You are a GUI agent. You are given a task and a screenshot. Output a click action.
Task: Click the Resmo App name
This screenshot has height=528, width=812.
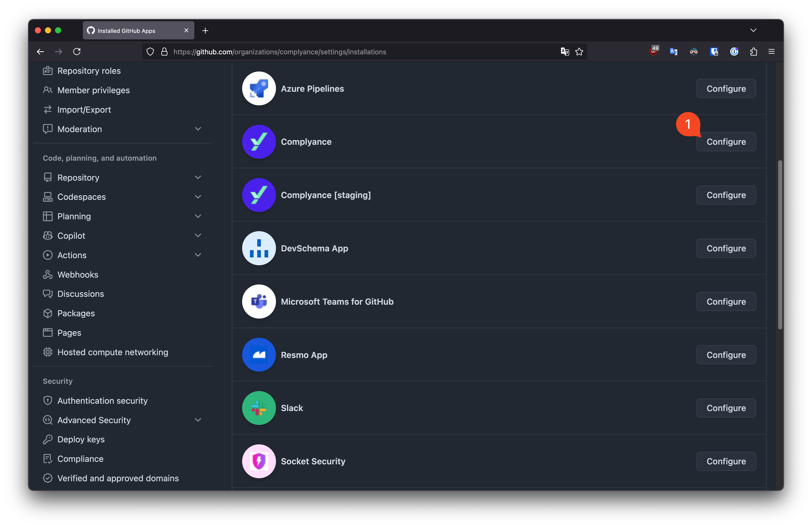[x=304, y=355]
